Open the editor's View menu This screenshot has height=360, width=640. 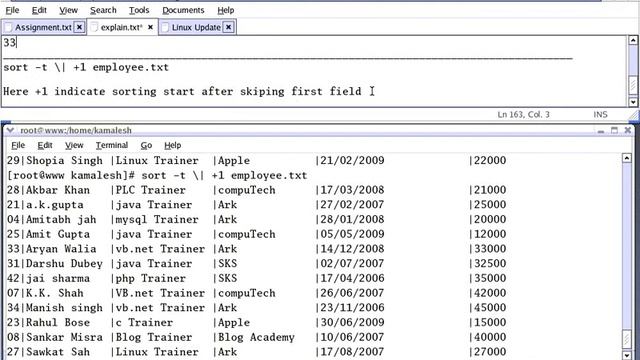[x=68, y=10]
